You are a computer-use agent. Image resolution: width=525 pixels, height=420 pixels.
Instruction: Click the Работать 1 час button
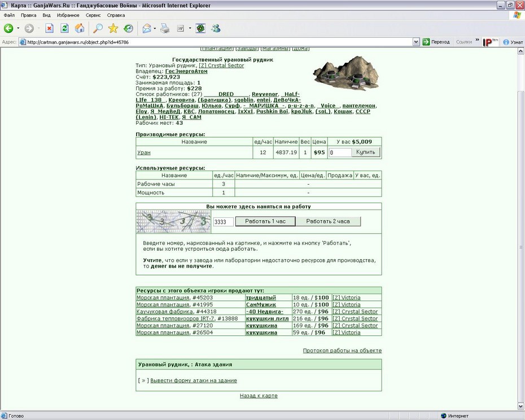click(265, 221)
